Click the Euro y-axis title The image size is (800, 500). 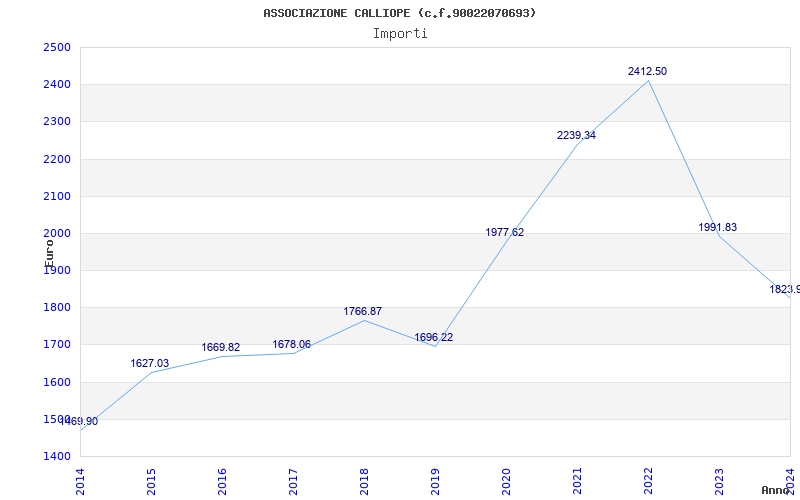point(49,254)
